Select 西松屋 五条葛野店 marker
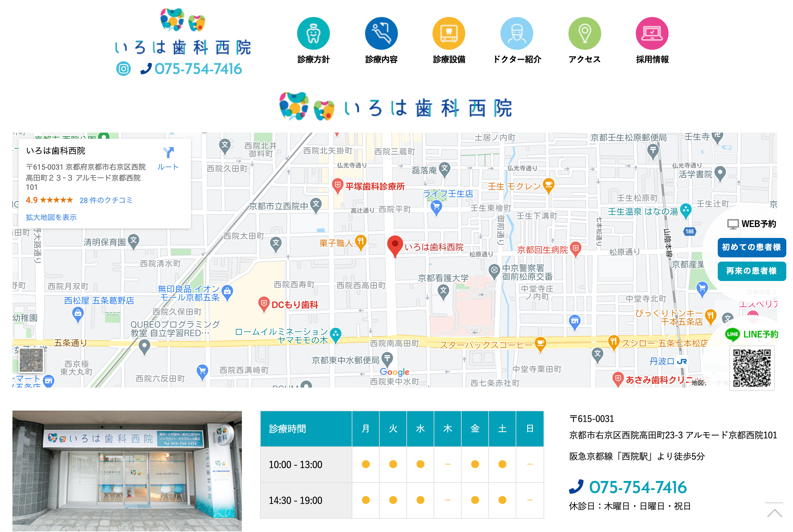This screenshot has height=532, width=793. (78, 314)
